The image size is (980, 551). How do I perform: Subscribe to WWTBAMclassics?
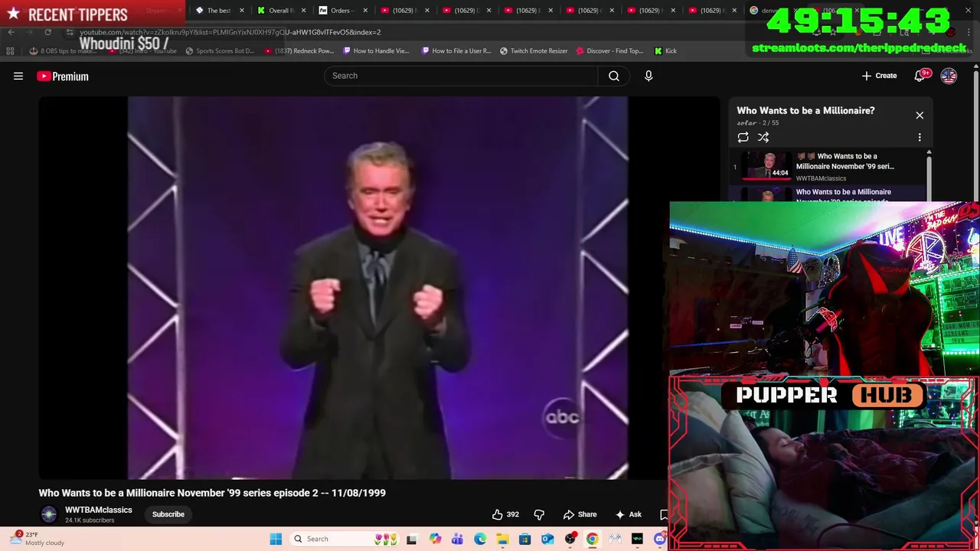[168, 514]
